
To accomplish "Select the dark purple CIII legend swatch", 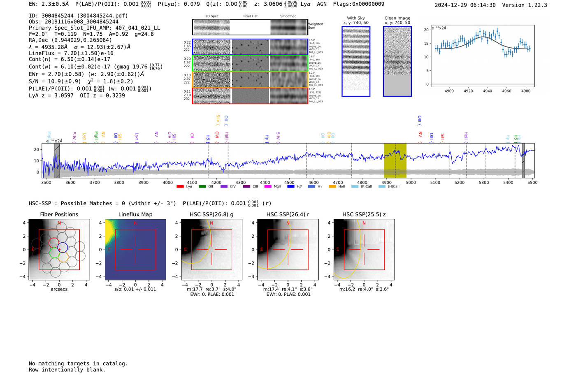I will coord(246,187).
